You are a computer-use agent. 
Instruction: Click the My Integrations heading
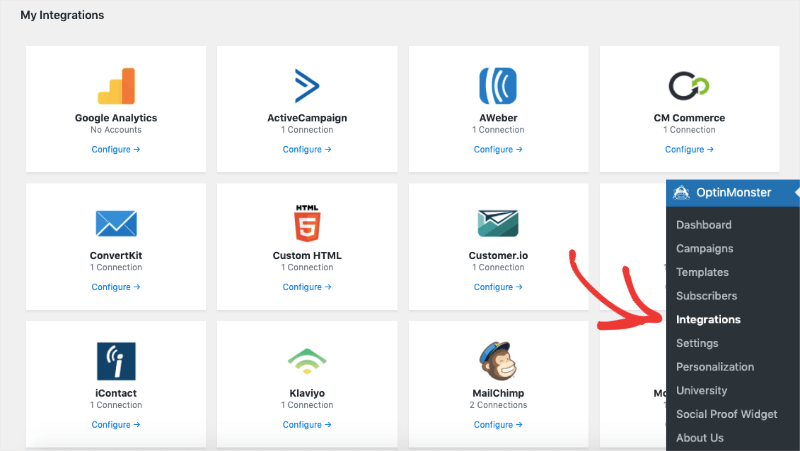click(62, 15)
